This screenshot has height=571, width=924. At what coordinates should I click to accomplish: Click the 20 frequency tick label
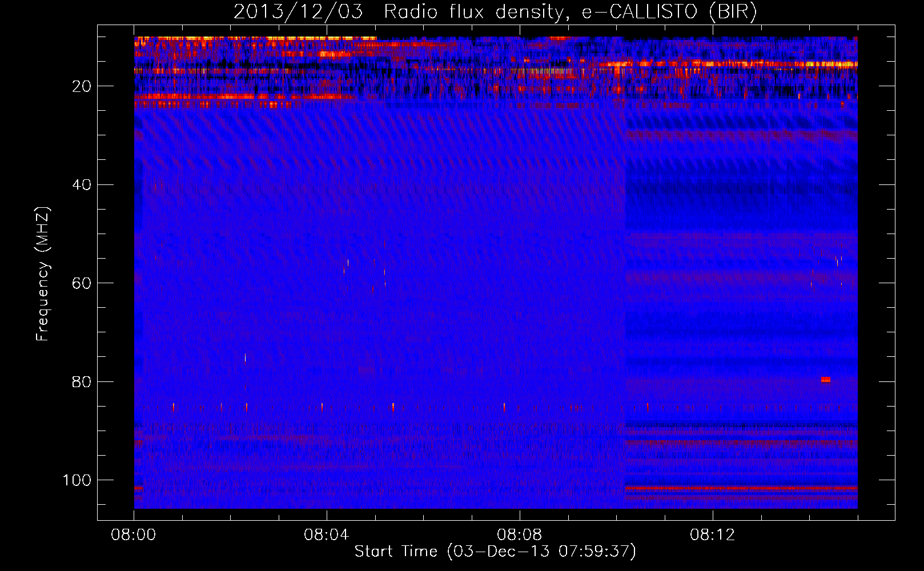click(82, 86)
